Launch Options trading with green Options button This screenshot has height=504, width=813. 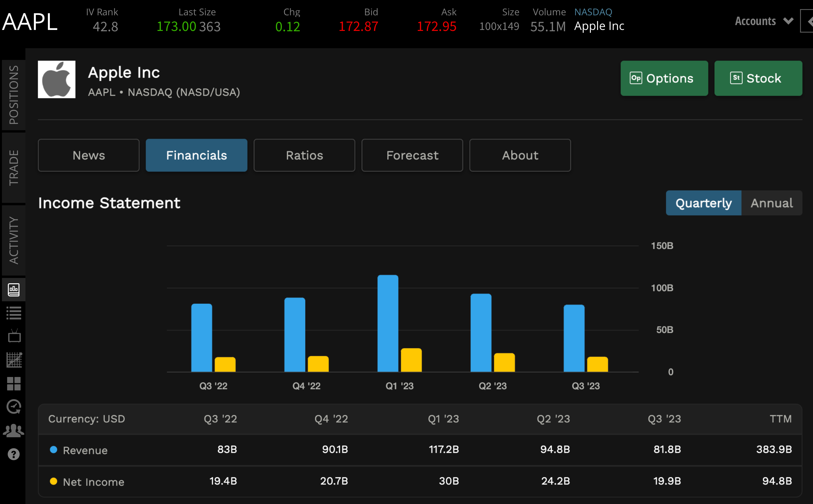pos(664,78)
